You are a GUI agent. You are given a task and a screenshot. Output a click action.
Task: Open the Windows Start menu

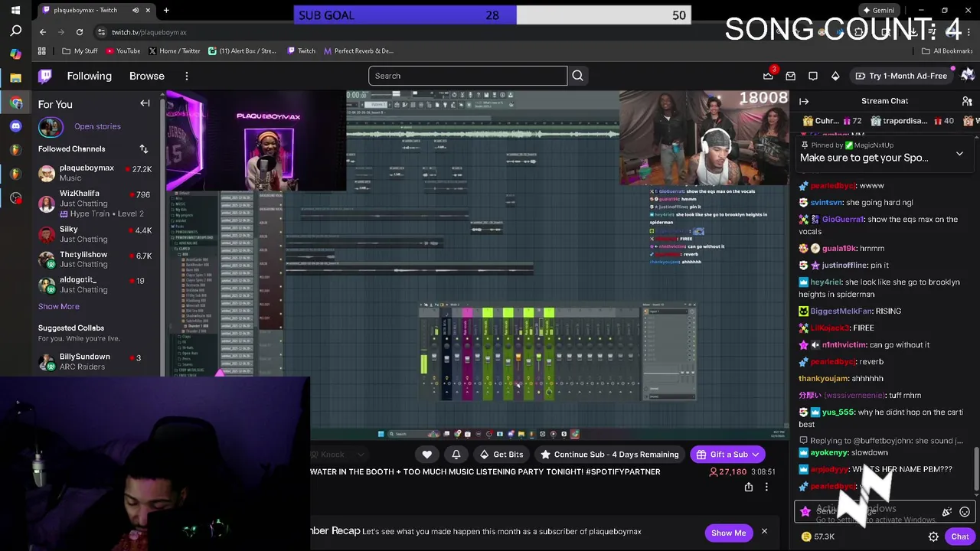tap(15, 10)
